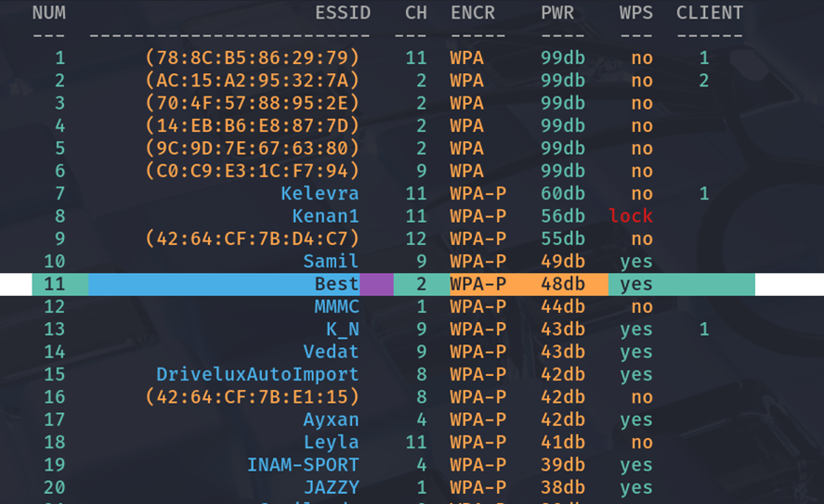This screenshot has width=824, height=504.
Task: Select the JAZZY network entry
Action: tap(331, 487)
